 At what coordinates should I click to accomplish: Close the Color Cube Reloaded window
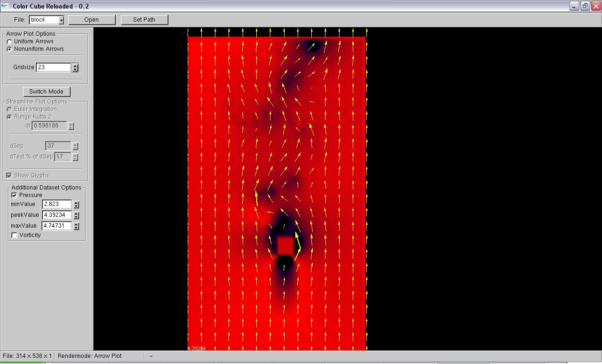point(596,6)
